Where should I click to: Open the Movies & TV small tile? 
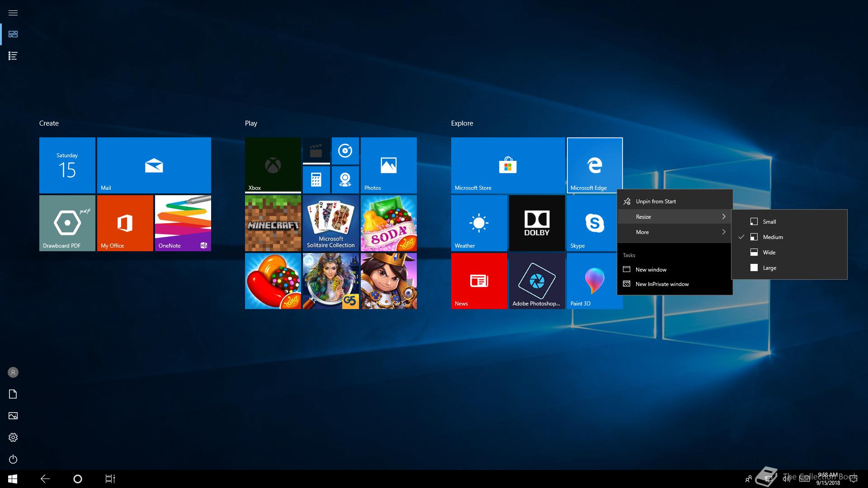click(316, 151)
